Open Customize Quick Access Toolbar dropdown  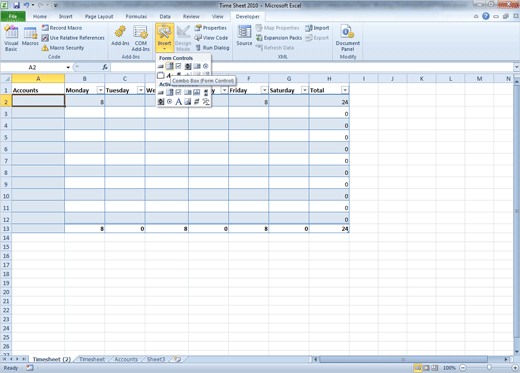(x=55, y=5)
